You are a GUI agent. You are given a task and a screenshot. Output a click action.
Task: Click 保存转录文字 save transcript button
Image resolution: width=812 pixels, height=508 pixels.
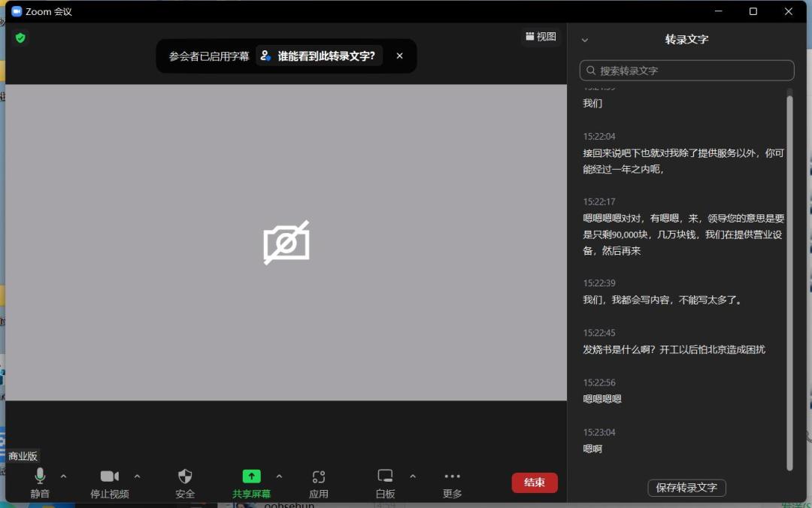click(x=686, y=488)
